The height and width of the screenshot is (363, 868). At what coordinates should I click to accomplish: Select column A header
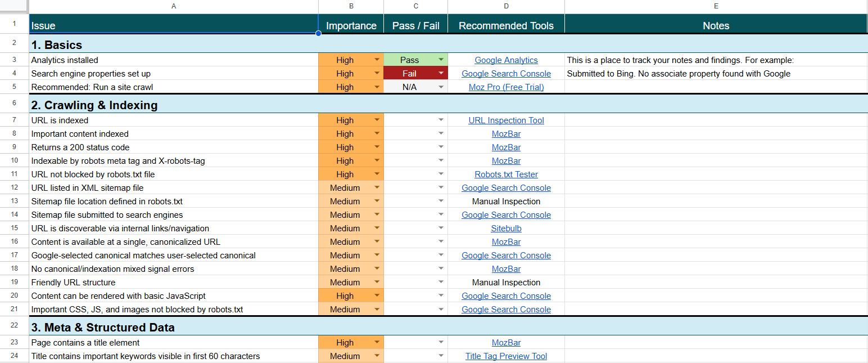tap(173, 6)
